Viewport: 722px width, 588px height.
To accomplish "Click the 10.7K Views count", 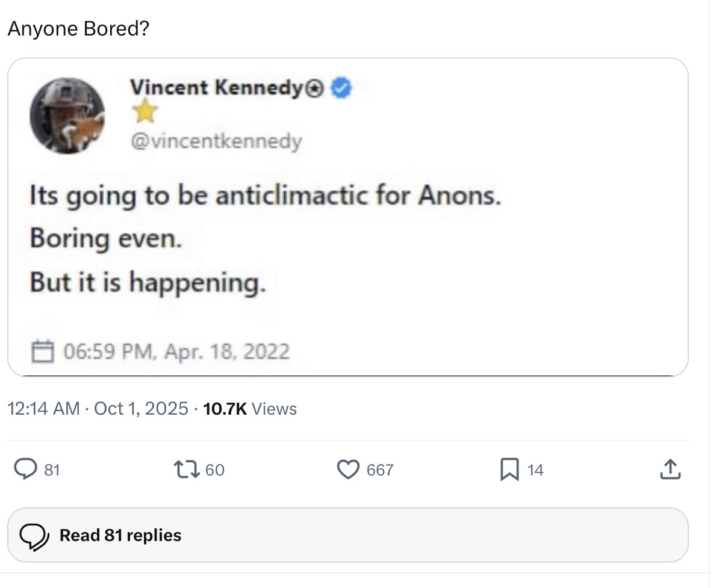I will pyautogui.click(x=250, y=409).
